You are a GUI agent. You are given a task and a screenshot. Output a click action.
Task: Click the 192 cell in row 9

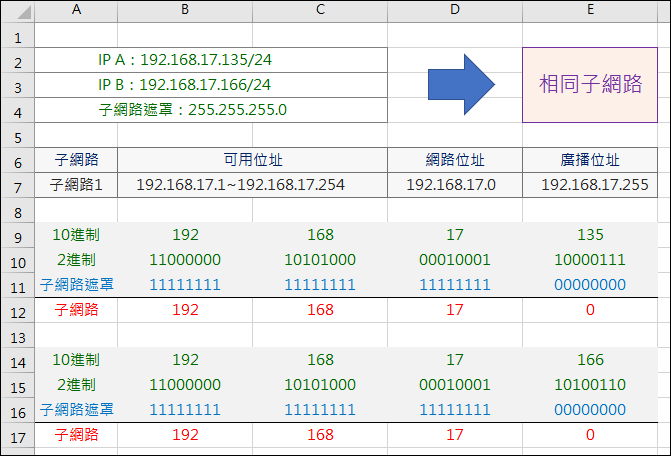pyautogui.click(x=185, y=235)
